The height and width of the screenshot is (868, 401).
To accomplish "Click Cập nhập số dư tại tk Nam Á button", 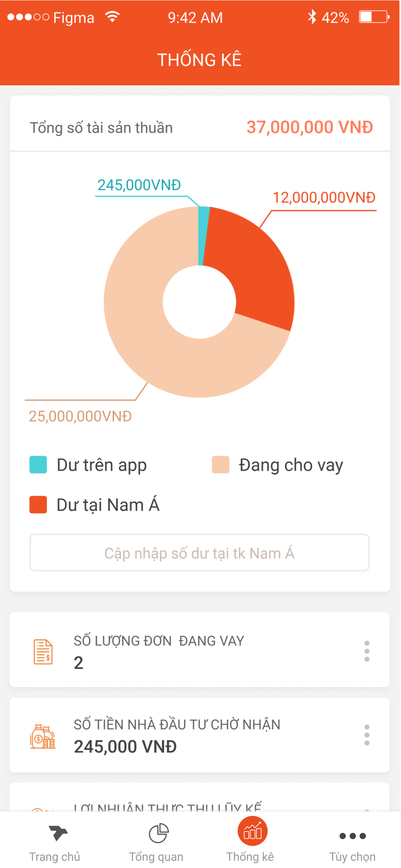I will [x=199, y=552].
